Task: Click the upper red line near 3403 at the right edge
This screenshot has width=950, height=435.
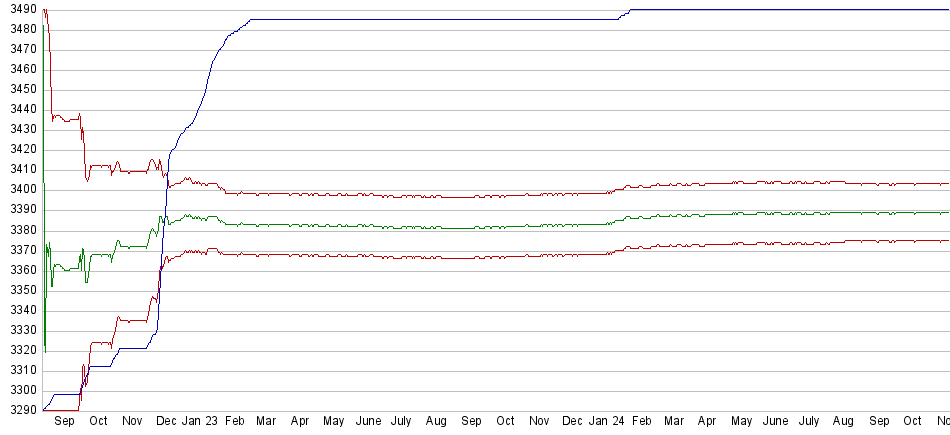Action: click(940, 183)
